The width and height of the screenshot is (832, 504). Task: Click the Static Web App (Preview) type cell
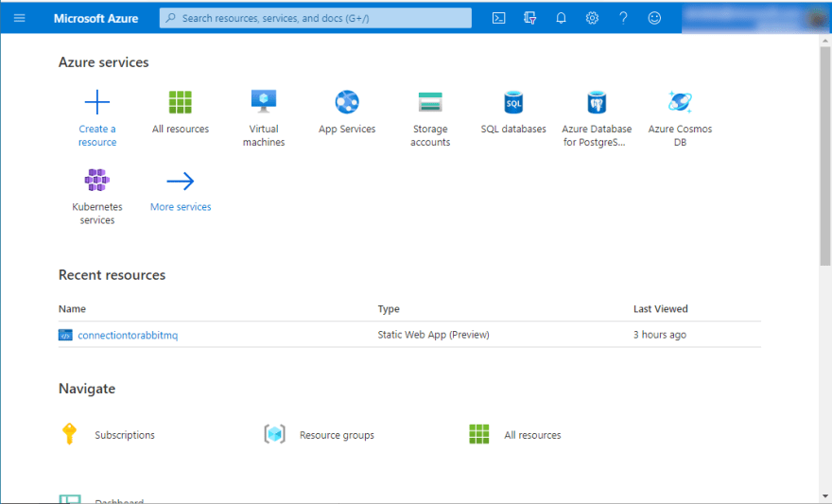tap(434, 335)
